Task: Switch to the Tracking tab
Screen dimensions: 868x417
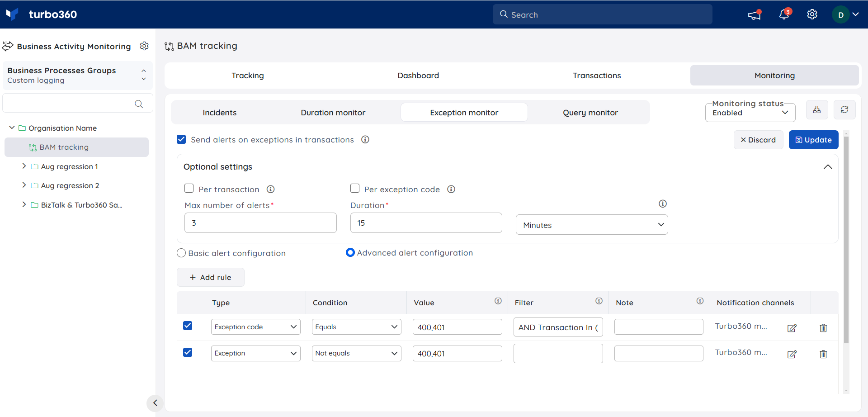Action: (248, 76)
